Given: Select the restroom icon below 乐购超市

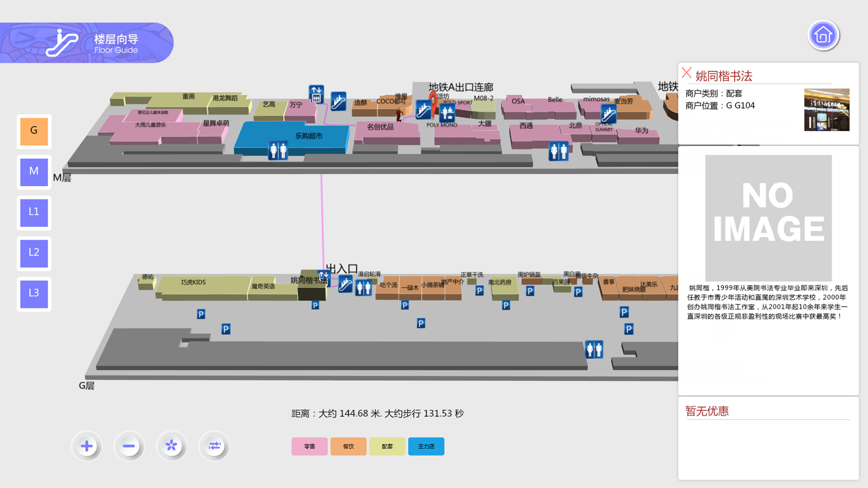Looking at the screenshot, I should (x=278, y=150).
